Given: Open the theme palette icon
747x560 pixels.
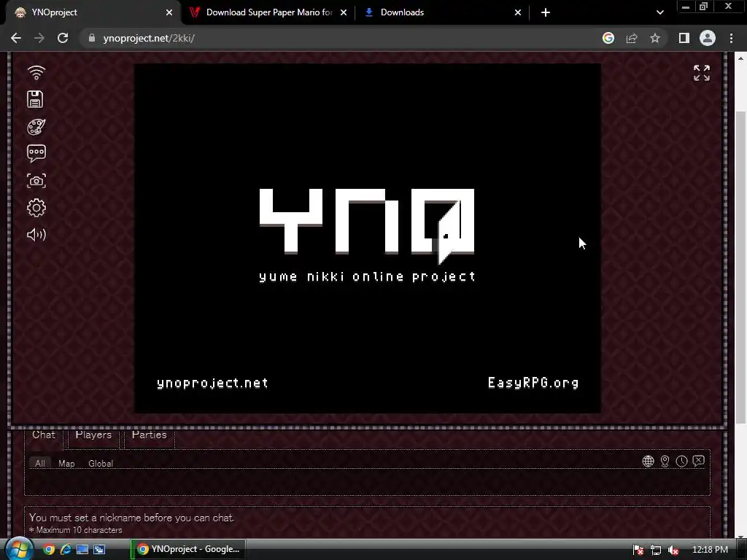Looking at the screenshot, I should point(36,127).
